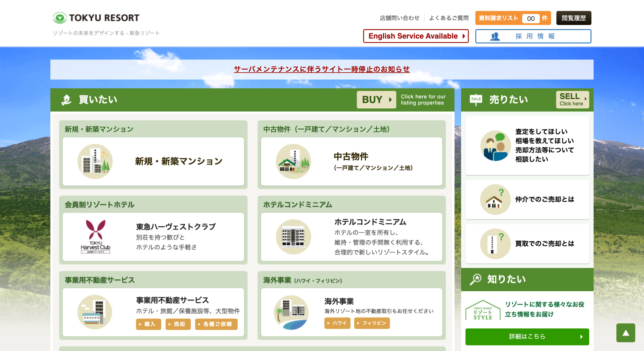Click the Tokyu Harvest Club logo
This screenshot has height=351, width=644.
[95, 237]
